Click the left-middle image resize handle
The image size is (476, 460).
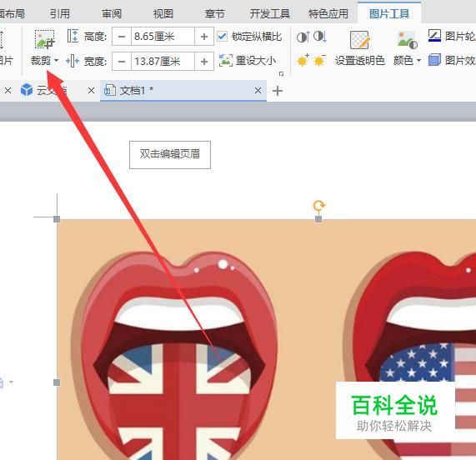click(x=57, y=382)
